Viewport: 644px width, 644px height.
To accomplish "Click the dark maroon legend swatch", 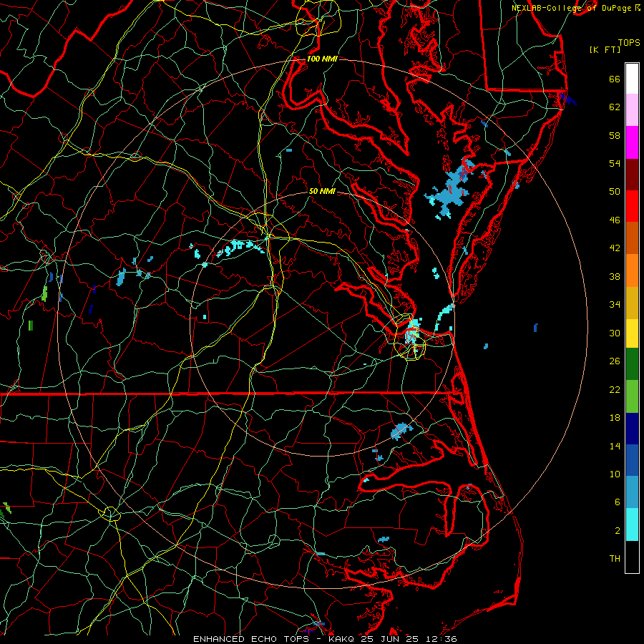I will 632,175.
